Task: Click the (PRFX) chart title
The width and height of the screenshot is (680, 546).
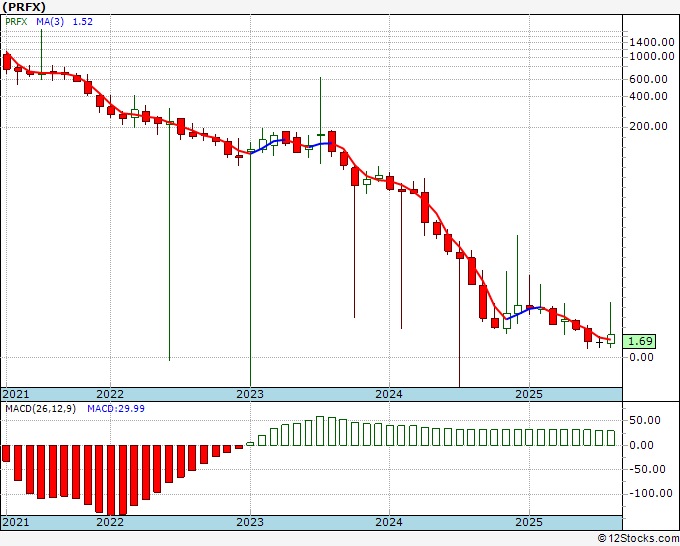Action: [x=24, y=7]
